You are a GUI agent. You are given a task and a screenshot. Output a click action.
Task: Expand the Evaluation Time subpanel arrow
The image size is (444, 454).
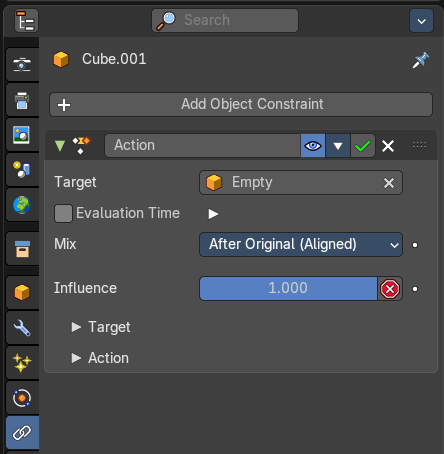pyautogui.click(x=213, y=214)
